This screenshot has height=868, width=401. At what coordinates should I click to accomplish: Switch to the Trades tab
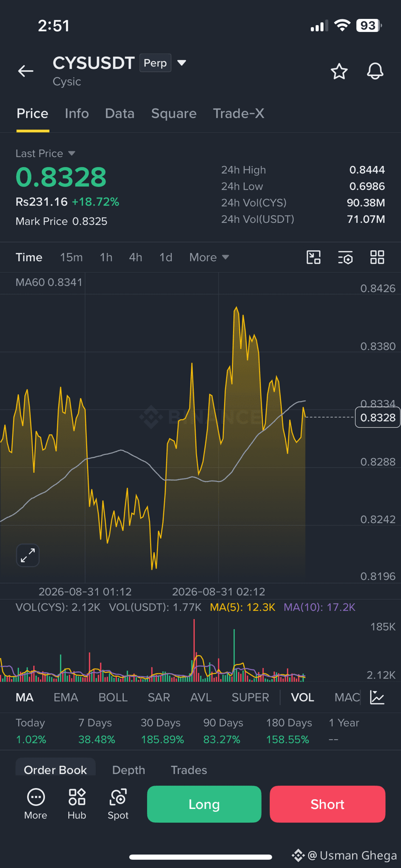point(189,770)
